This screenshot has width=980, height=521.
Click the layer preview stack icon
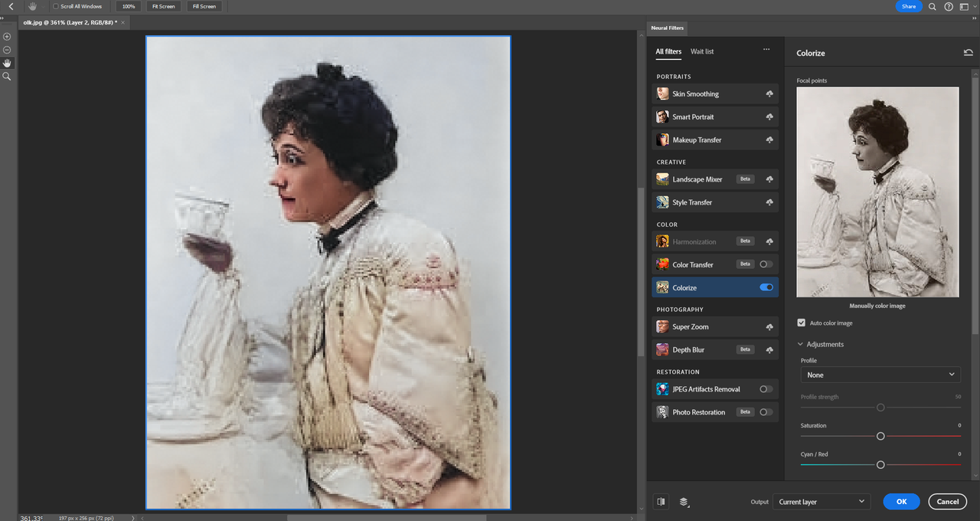(684, 502)
